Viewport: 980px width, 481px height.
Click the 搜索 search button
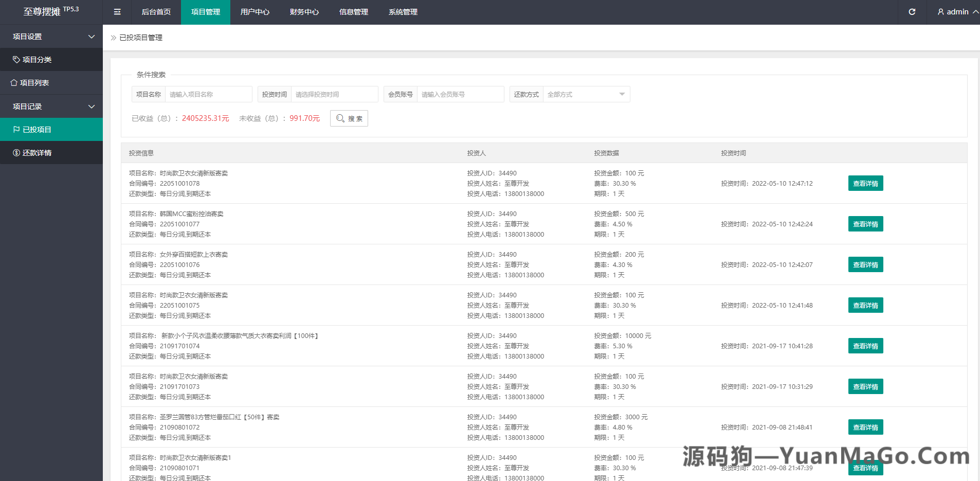coord(349,118)
